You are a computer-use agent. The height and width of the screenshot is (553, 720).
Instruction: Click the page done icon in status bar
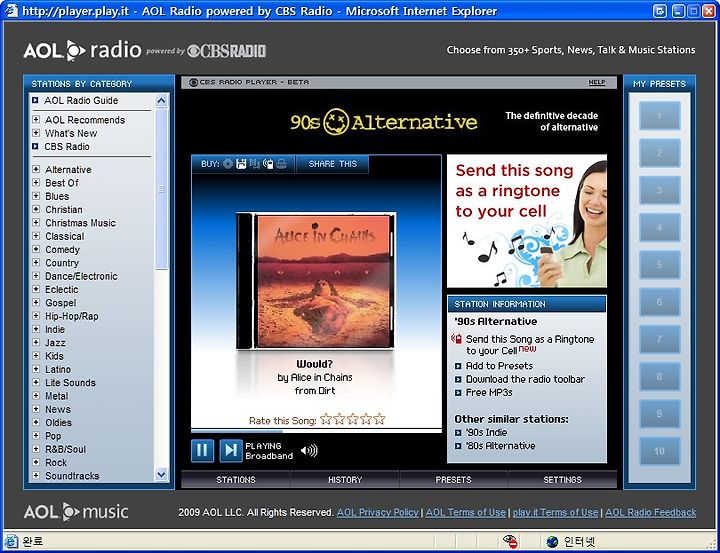click(11, 542)
